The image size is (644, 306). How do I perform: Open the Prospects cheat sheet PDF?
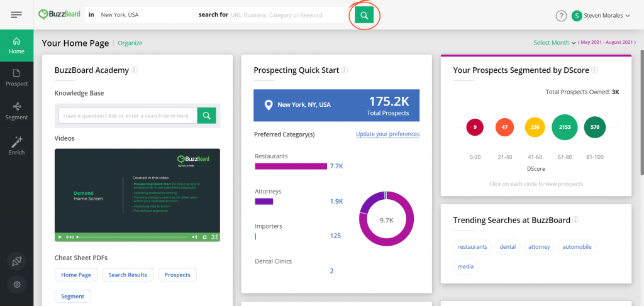tap(177, 275)
